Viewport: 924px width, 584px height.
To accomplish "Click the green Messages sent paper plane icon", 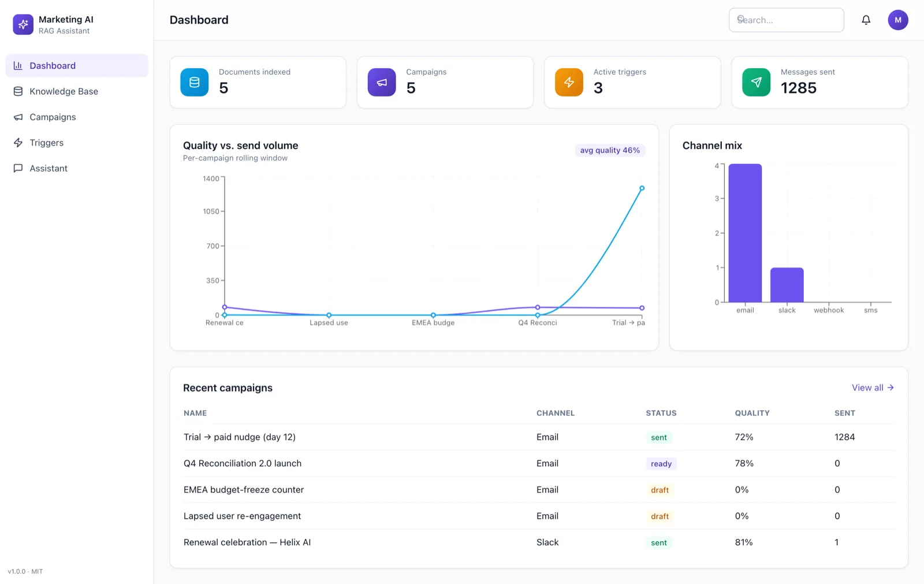I will (756, 82).
